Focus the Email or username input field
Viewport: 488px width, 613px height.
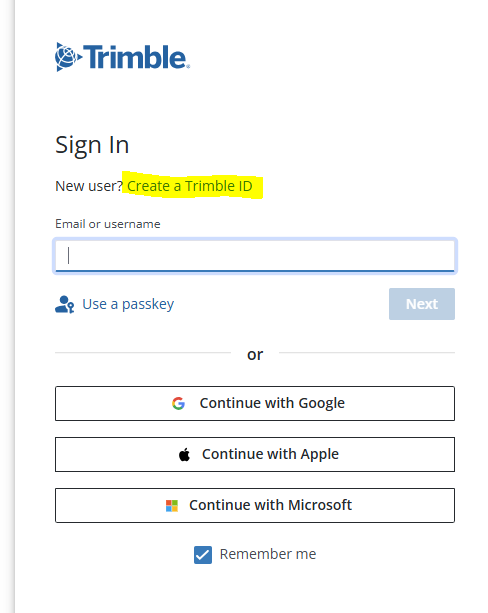pyautogui.click(x=255, y=256)
